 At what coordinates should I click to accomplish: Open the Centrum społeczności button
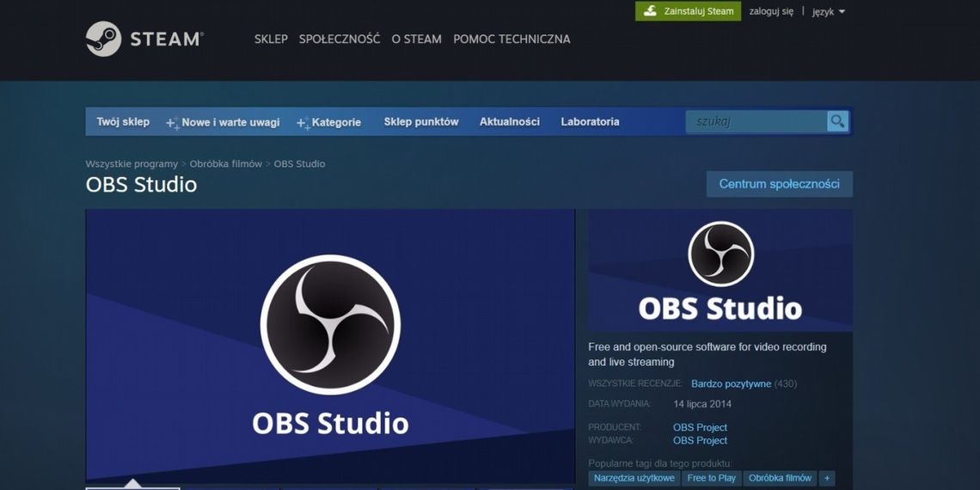780,184
